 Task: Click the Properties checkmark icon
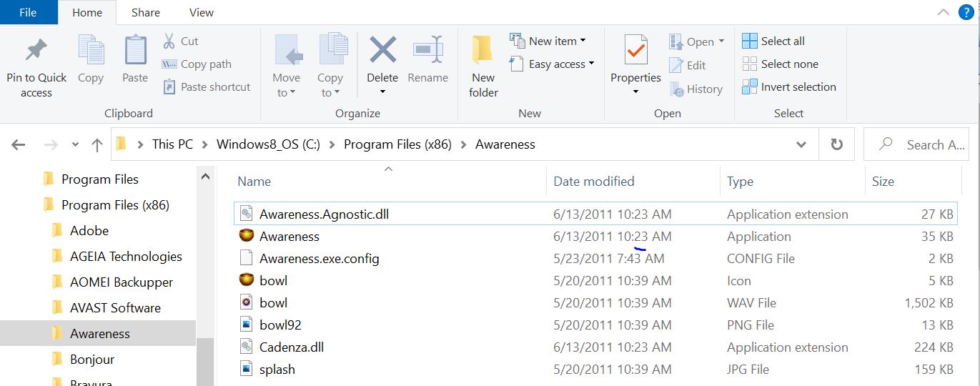pyautogui.click(x=635, y=51)
